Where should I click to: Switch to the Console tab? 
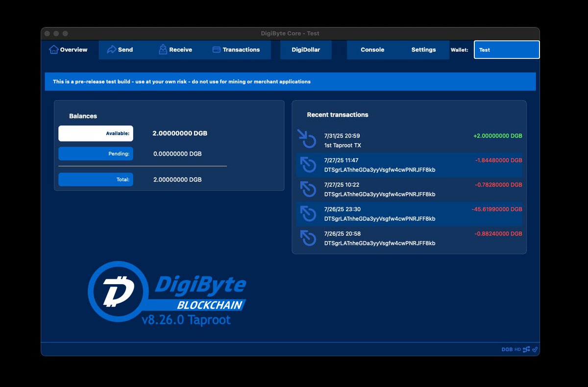pyautogui.click(x=372, y=49)
